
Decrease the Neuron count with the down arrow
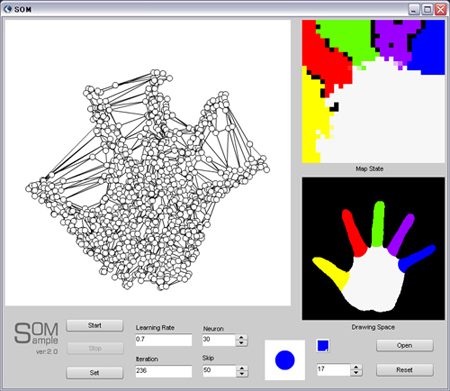[x=242, y=343]
